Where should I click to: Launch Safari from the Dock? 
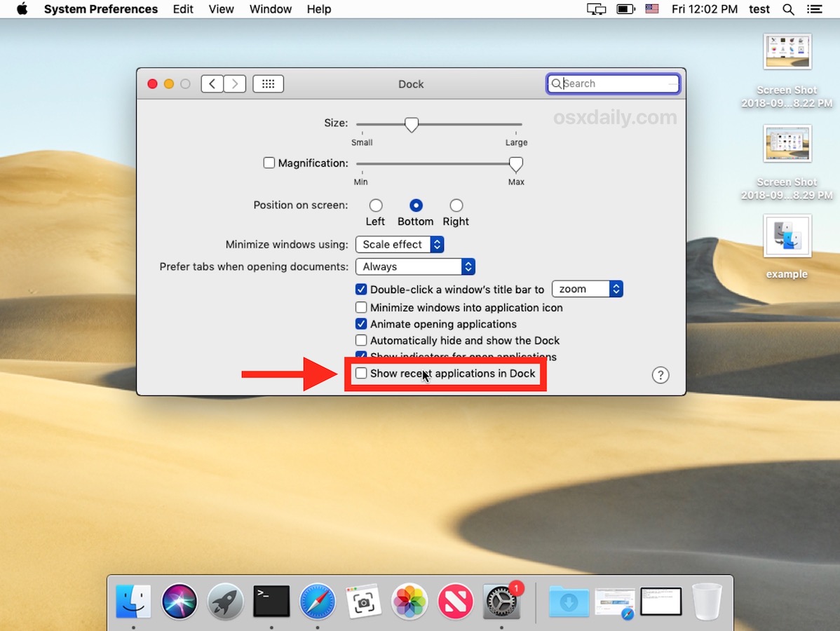click(x=317, y=601)
